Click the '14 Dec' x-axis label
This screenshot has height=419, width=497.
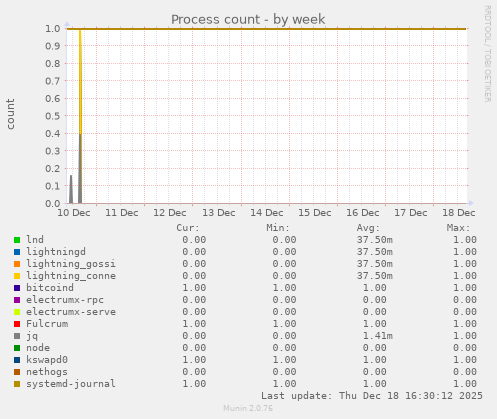(267, 213)
